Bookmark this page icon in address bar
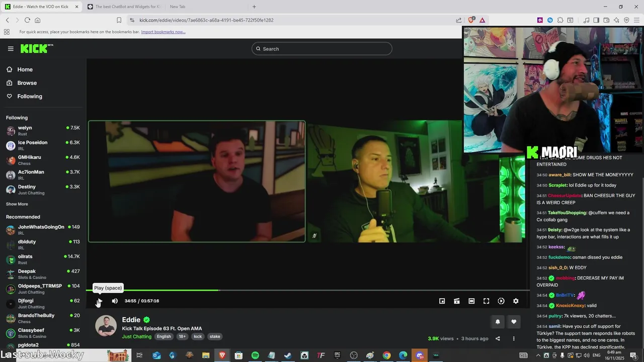Screen dimensions: 644x362 click(x=119, y=20)
